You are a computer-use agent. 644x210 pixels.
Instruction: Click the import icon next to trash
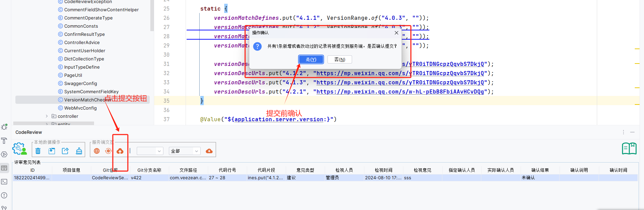pos(52,151)
